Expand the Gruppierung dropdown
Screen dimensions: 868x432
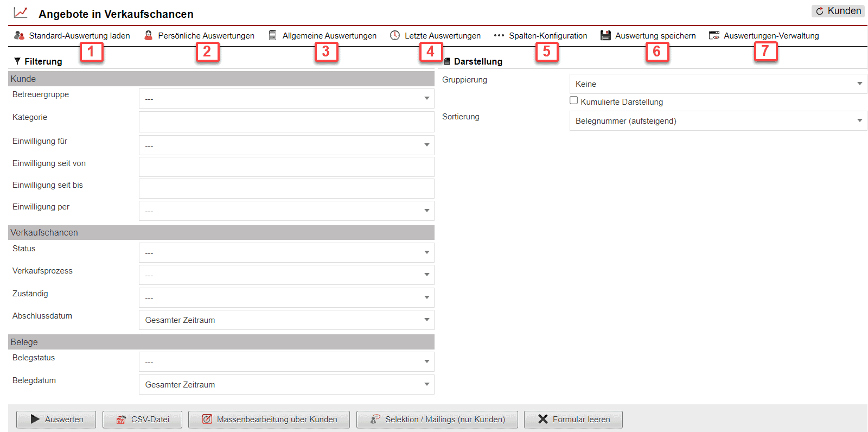[718, 84]
